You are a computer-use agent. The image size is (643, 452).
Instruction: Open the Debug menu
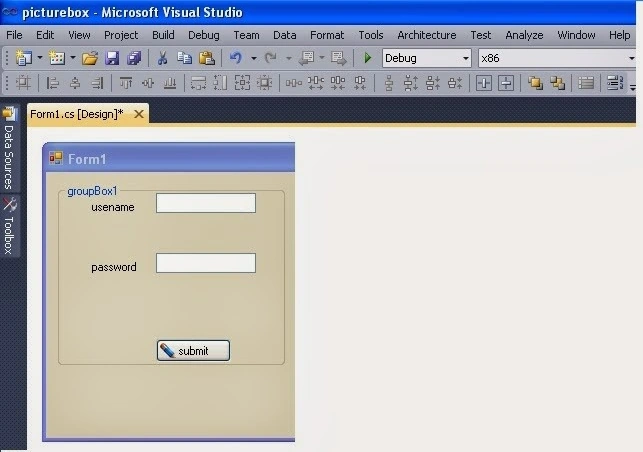tap(204, 35)
